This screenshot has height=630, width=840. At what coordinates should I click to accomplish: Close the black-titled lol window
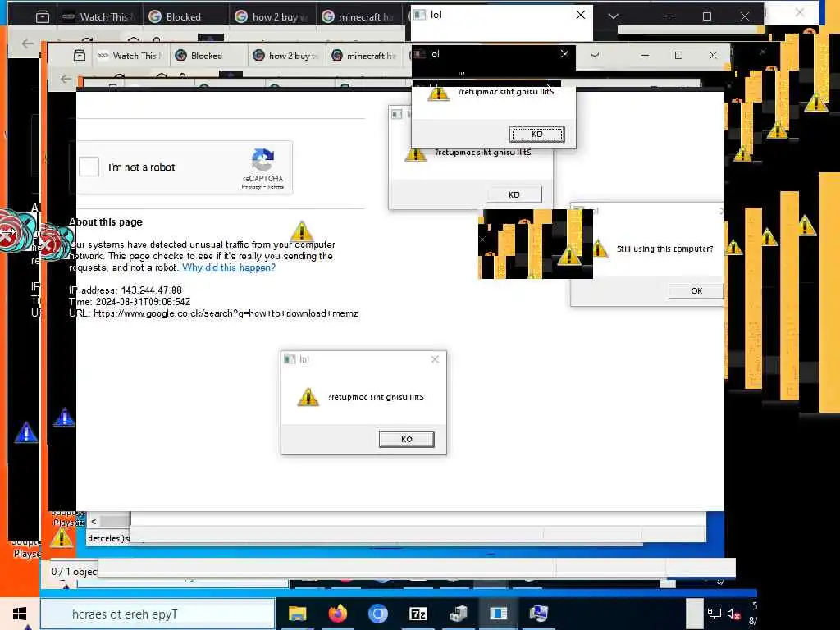(x=564, y=53)
